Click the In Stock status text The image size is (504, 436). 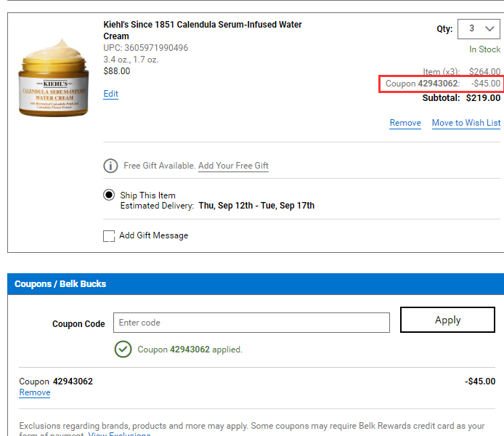(484, 49)
